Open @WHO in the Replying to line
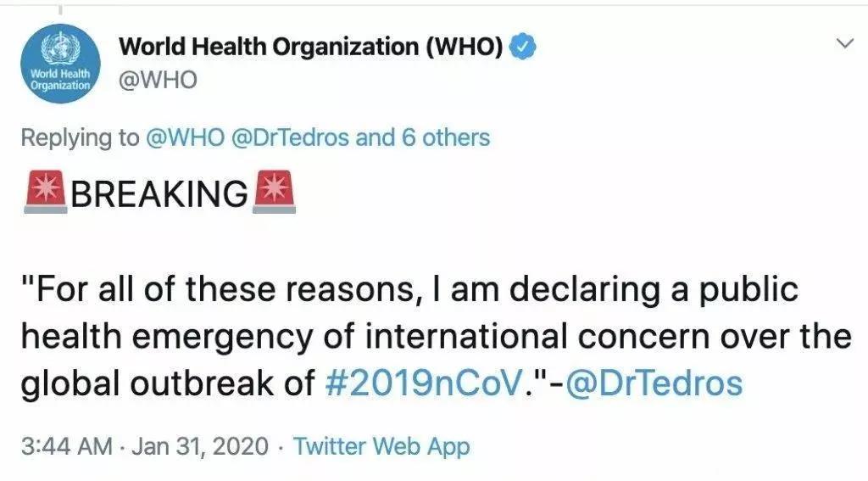The width and height of the screenshot is (868, 481). coord(186,137)
